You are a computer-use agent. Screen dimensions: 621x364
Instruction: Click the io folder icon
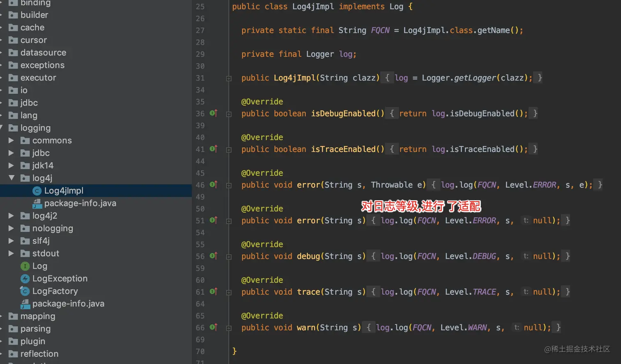pos(13,90)
